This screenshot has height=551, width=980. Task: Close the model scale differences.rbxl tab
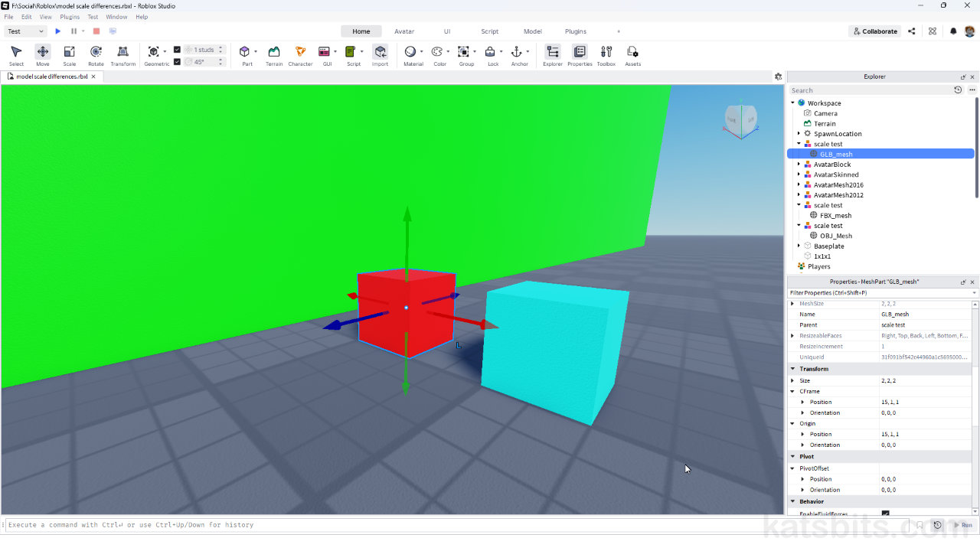pyautogui.click(x=93, y=77)
